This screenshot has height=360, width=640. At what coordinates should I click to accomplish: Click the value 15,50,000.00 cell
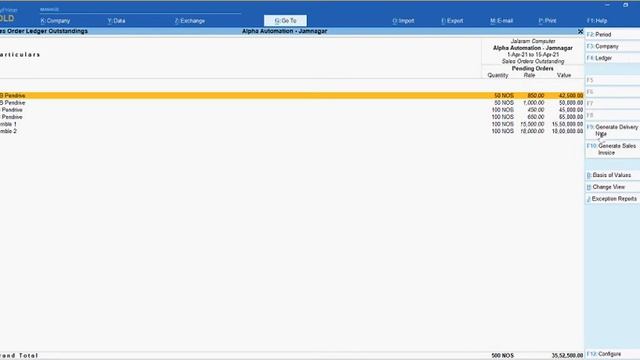[x=567, y=124]
